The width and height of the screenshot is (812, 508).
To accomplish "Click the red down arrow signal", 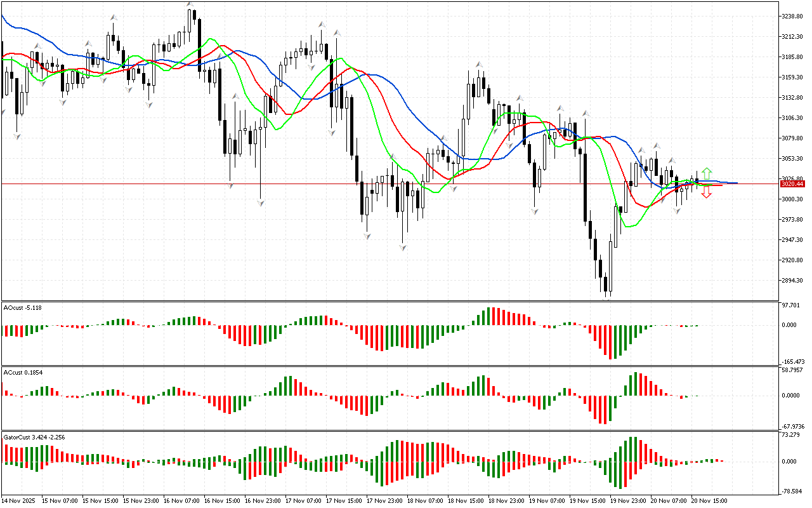I will (706, 193).
